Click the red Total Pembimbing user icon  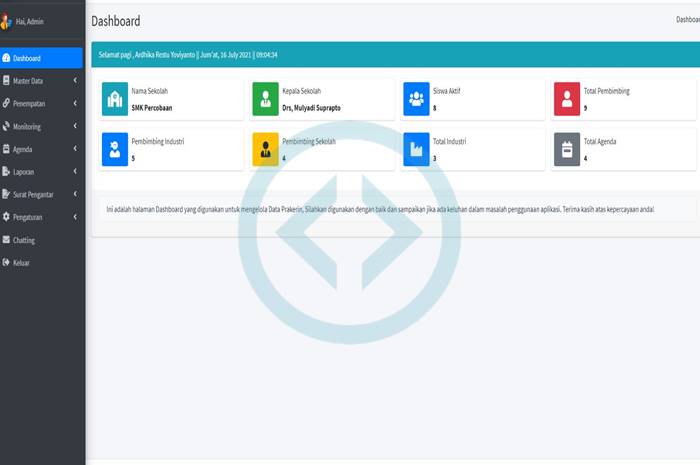(567, 98)
